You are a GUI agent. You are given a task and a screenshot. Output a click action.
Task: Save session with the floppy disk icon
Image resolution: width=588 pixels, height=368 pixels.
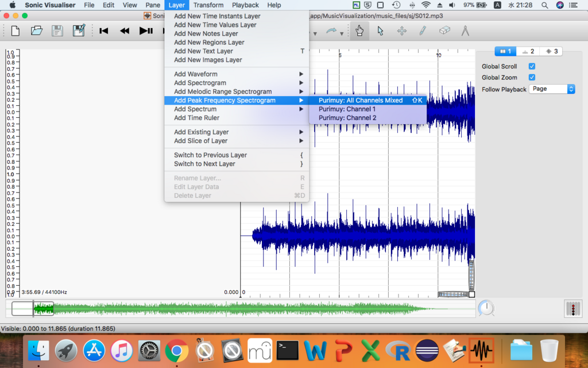pos(57,31)
